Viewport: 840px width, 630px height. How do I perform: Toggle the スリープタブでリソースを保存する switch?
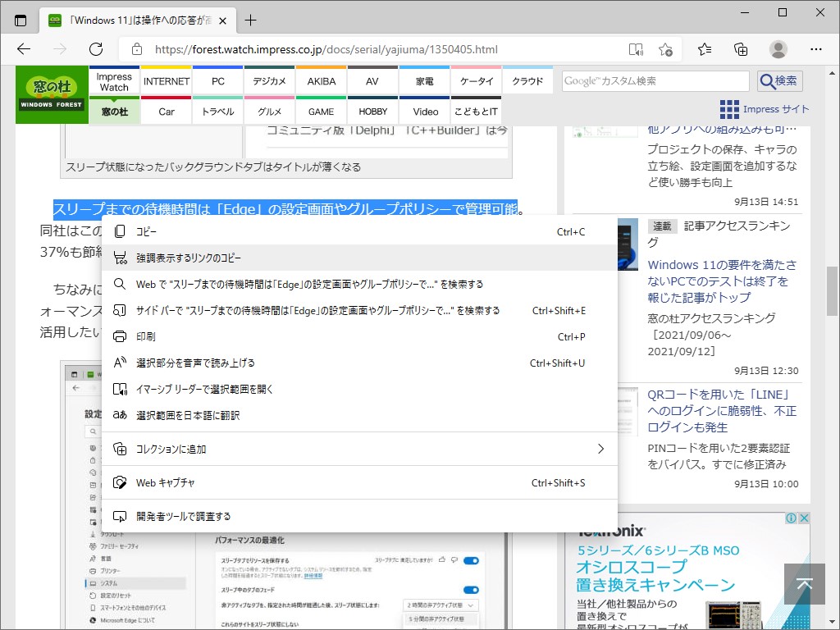tap(472, 560)
